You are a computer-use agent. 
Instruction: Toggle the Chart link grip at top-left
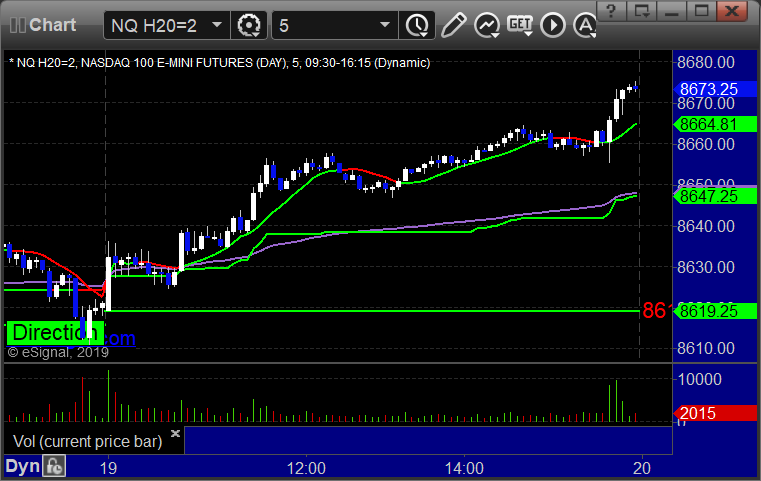17,25
